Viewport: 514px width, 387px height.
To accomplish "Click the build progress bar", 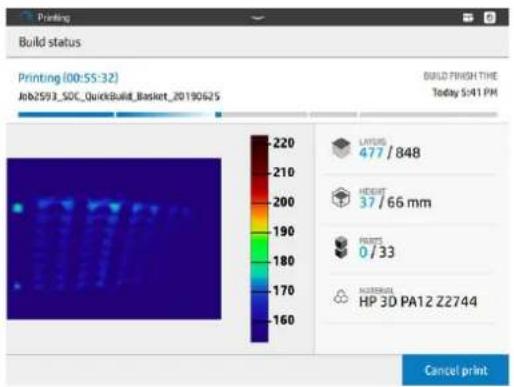I will [x=257, y=115].
